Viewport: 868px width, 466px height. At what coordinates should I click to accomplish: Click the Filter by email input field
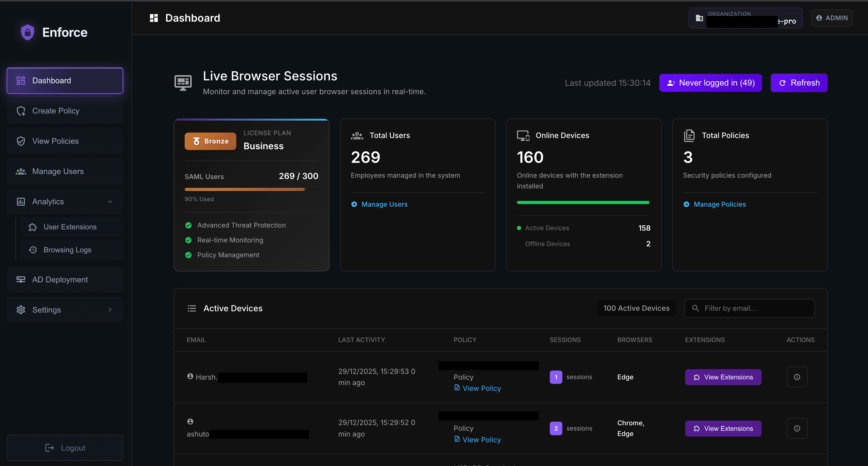[x=749, y=308]
